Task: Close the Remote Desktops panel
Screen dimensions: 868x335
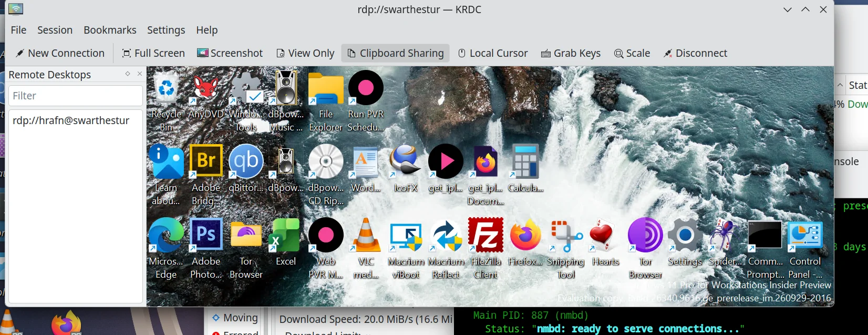Action: 139,74
